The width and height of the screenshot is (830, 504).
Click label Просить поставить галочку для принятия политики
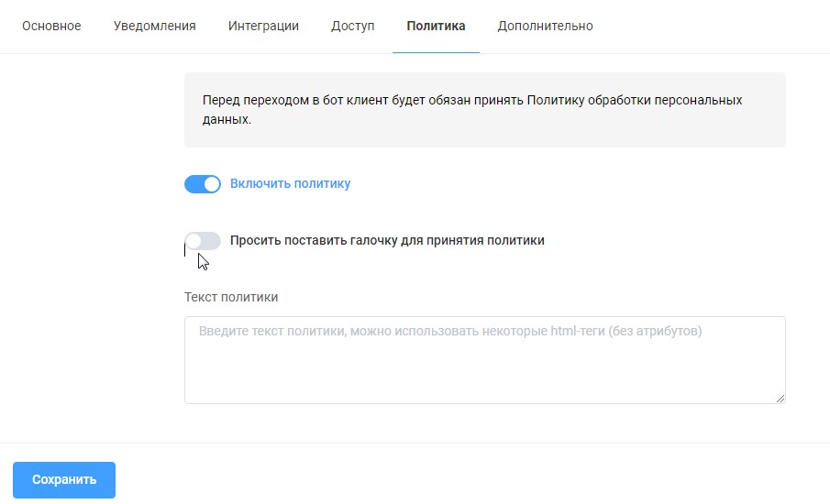point(387,241)
